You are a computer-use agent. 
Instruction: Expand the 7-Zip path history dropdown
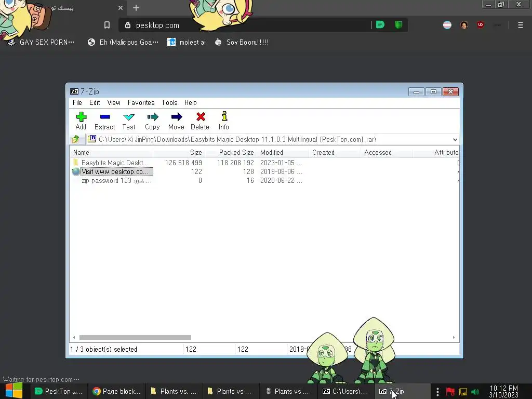click(x=455, y=139)
